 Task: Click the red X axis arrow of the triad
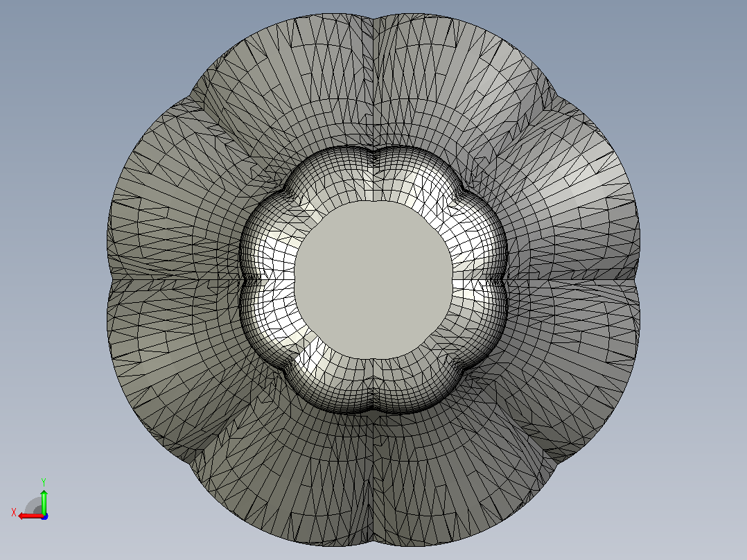pyautogui.click(x=30, y=516)
